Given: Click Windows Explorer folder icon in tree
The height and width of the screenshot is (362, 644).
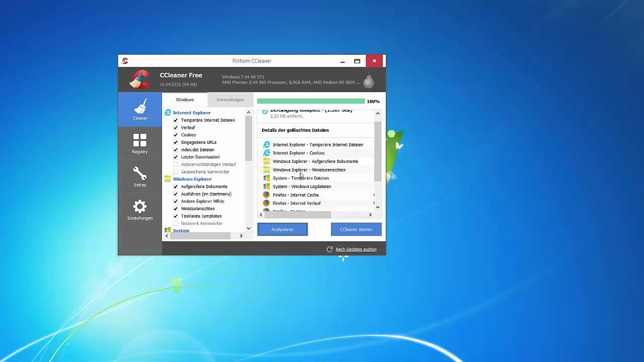Looking at the screenshot, I should tap(168, 179).
